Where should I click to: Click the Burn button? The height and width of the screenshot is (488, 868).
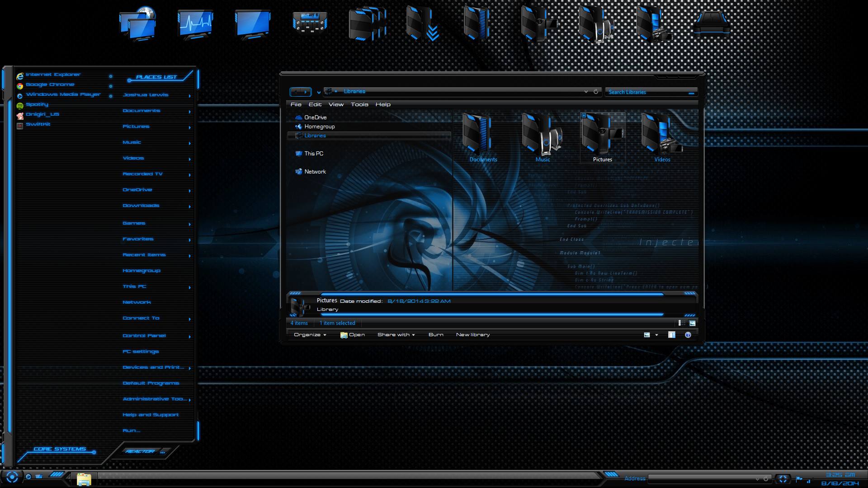point(436,335)
